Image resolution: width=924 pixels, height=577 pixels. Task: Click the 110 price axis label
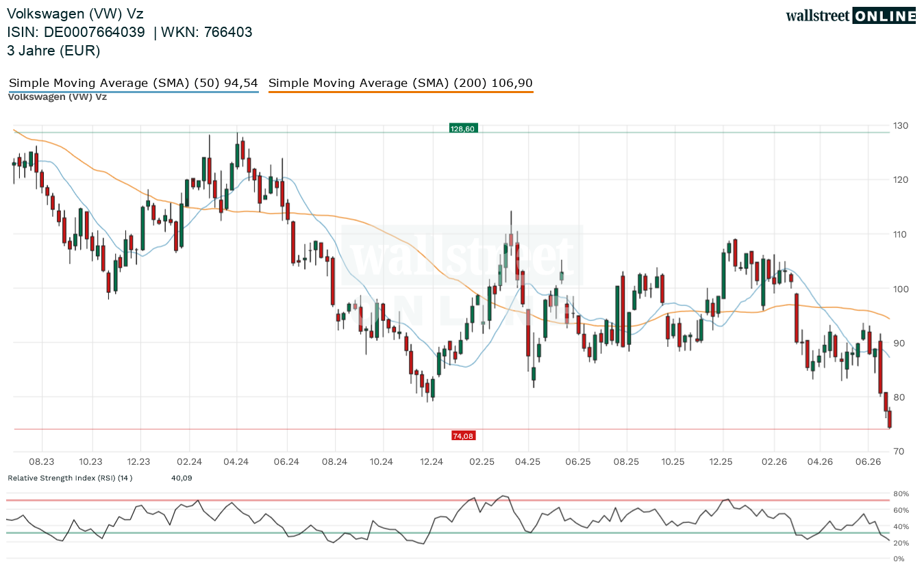(900, 234)
